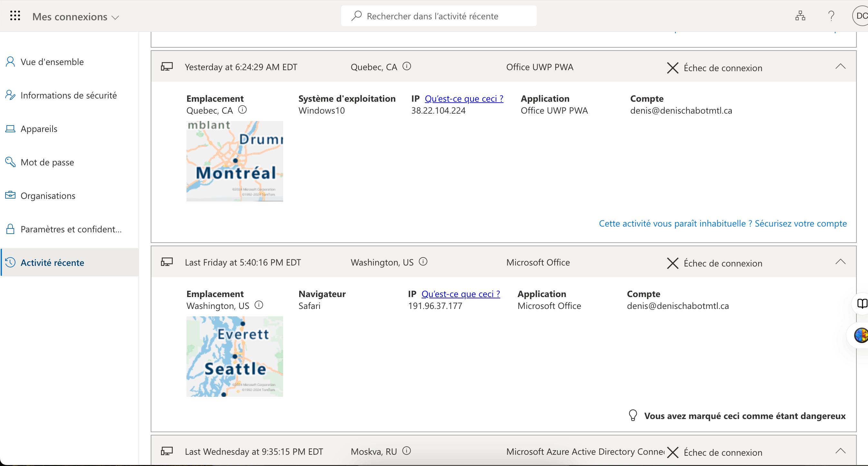Click the Montréal map thumbnail
This screenshot has width=868, height=466.
pos(234,161)
